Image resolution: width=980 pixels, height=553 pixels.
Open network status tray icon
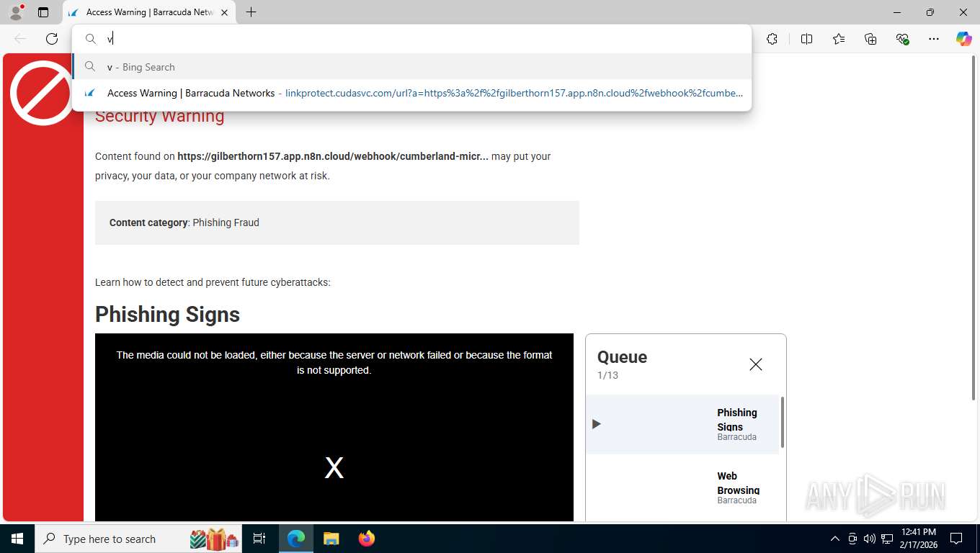point(887,539)
